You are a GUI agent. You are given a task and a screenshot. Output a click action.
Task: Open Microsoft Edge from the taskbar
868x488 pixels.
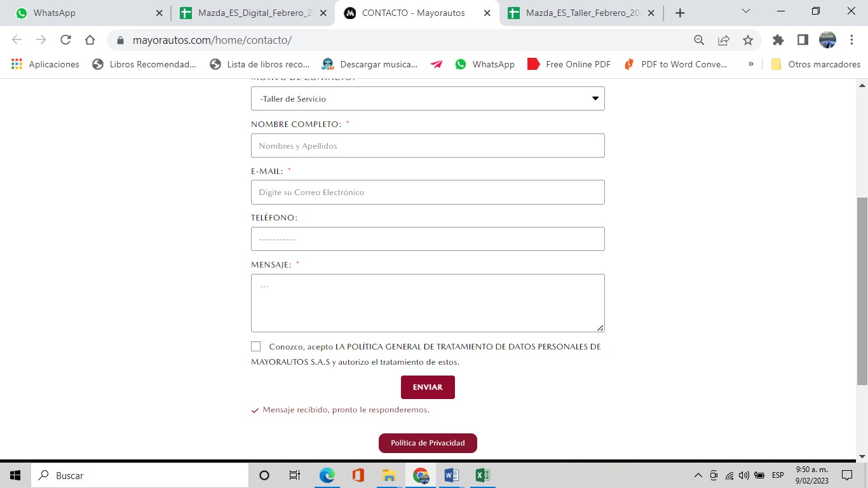click(327, 475)
